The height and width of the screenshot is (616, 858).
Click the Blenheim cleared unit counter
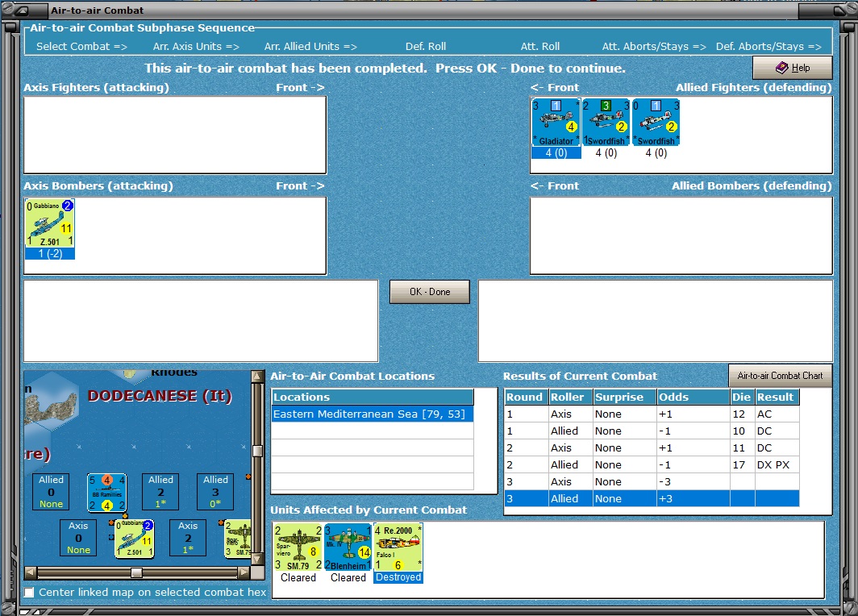(348, 547)
